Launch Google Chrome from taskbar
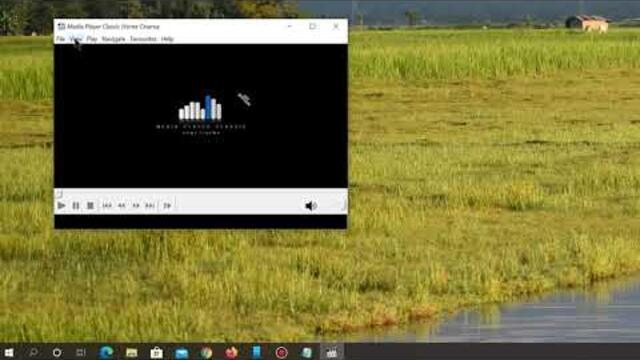The image size is (640, 360). [x=207, y=352]
